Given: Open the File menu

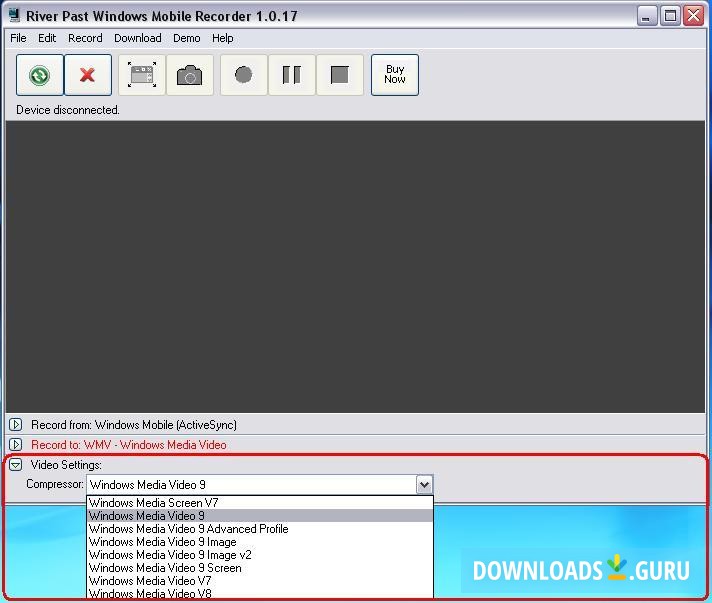Looking at the screenshot, I should click(18, 38).
